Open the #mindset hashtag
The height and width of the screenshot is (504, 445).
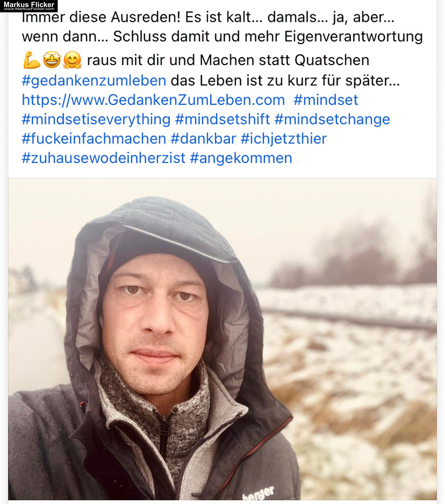click(x=326, y=100)
